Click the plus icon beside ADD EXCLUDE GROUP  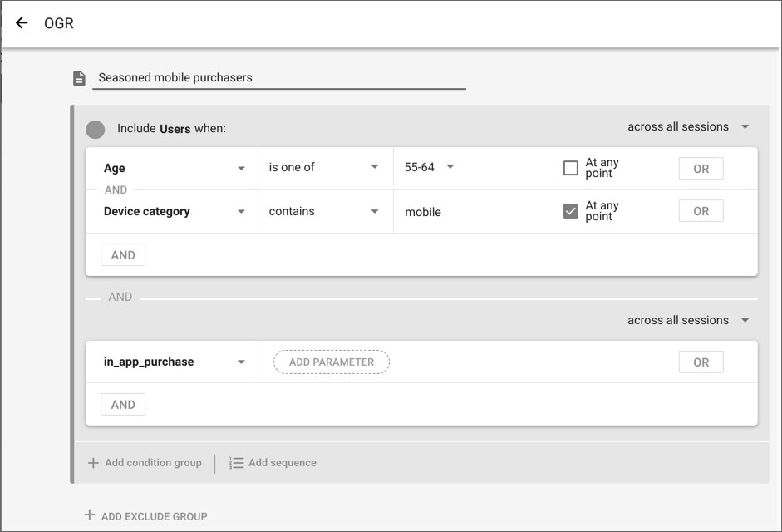click(89, 515)
